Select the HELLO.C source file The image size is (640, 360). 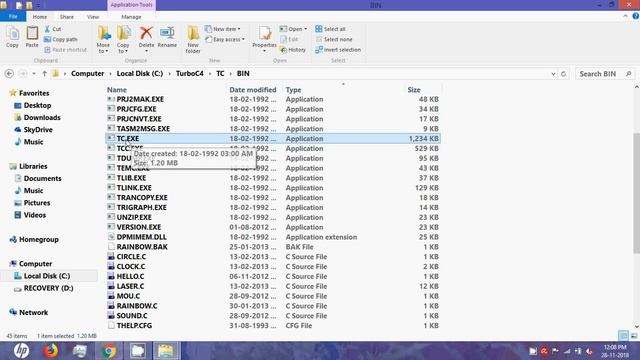tap(273, 276)
